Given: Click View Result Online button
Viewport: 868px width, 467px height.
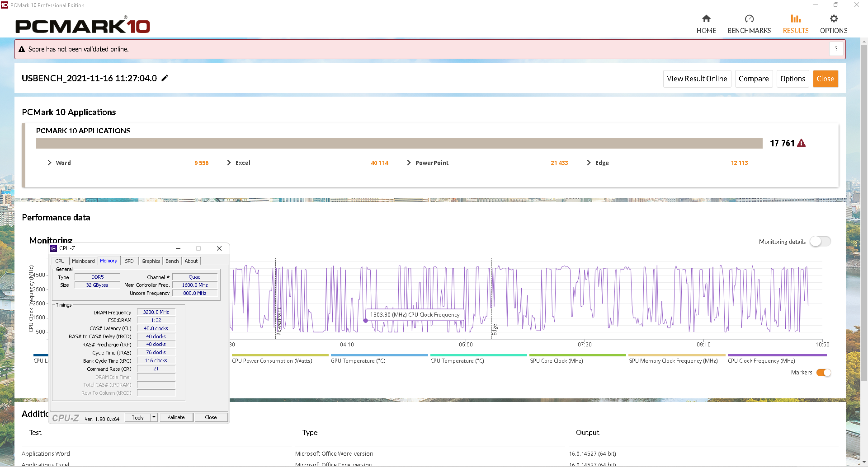Looking at the screenshot, I should click(x=697, y=79).
